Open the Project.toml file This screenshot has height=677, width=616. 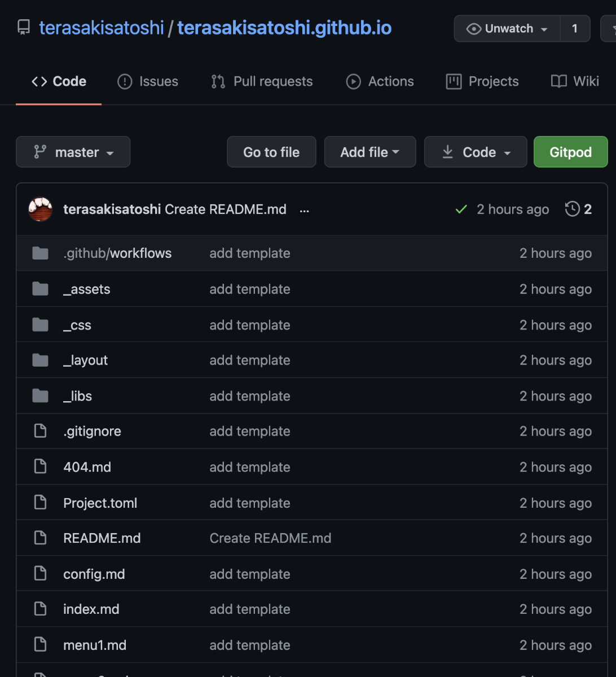click(x=100, y=503)
